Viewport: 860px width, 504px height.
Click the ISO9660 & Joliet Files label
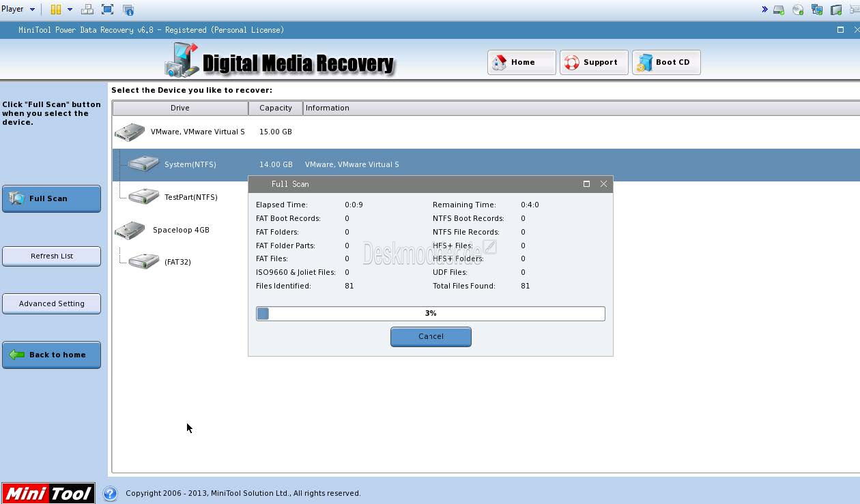tap(296, 272)
